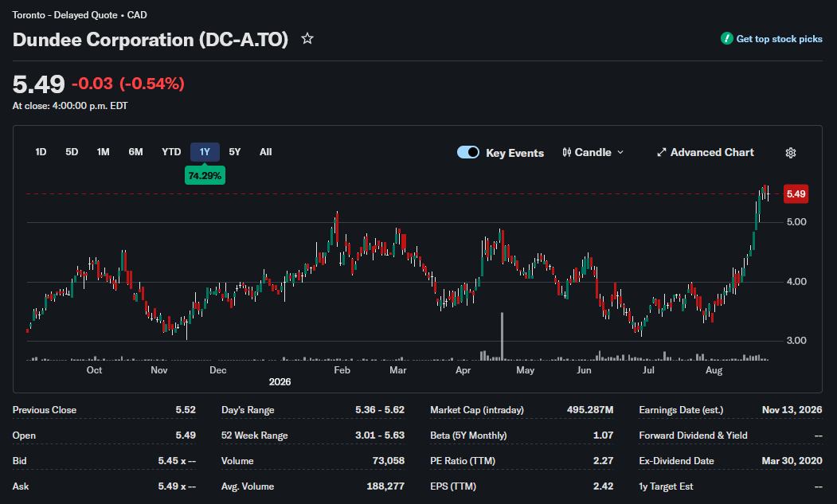The image size is (837, 504).
Task: Switch chart to 6M range
Action: 135,152
